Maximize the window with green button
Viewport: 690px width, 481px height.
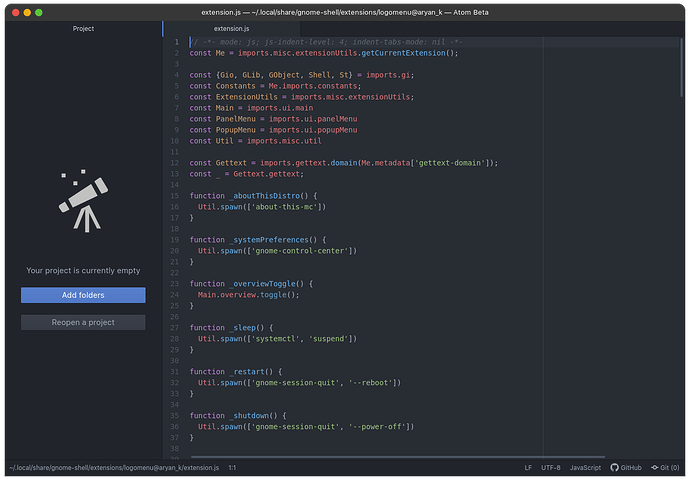click(x=40, y=12)
